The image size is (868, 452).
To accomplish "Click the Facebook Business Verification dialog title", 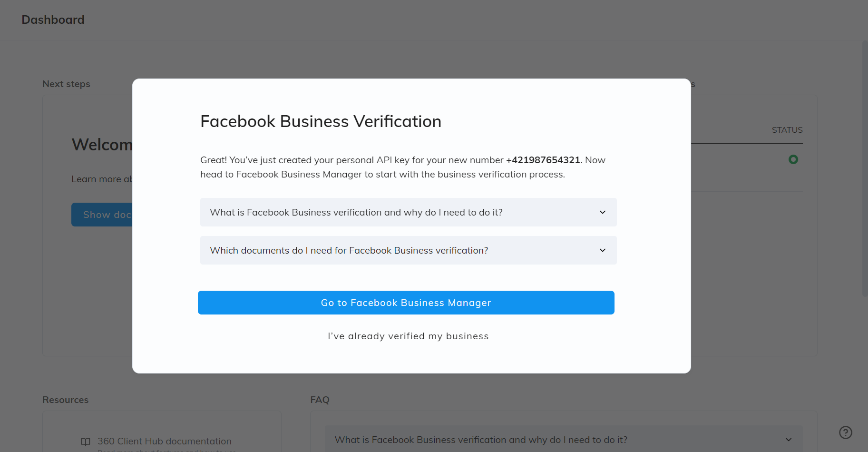I will pyautogui.click(x=321, y=122).
